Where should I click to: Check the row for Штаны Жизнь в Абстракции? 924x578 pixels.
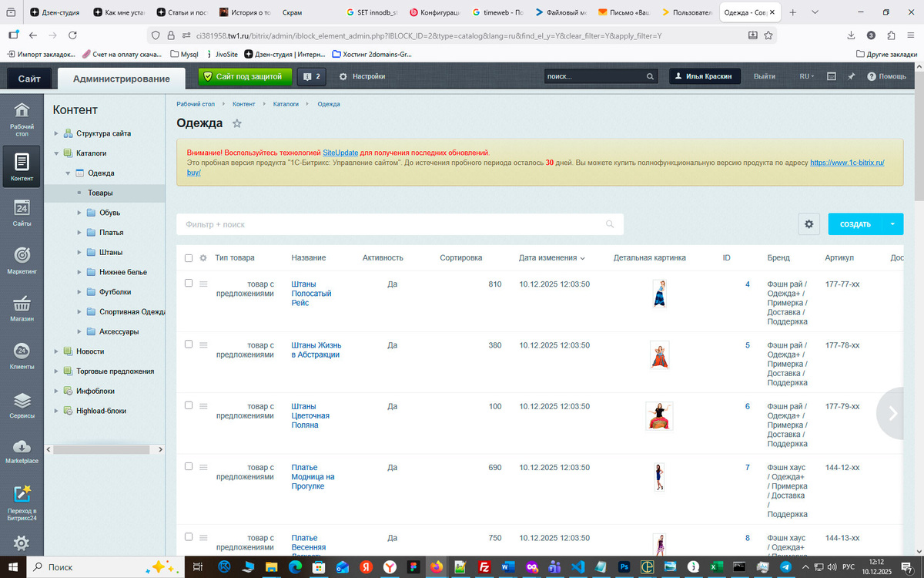click(x=189, y=344)
